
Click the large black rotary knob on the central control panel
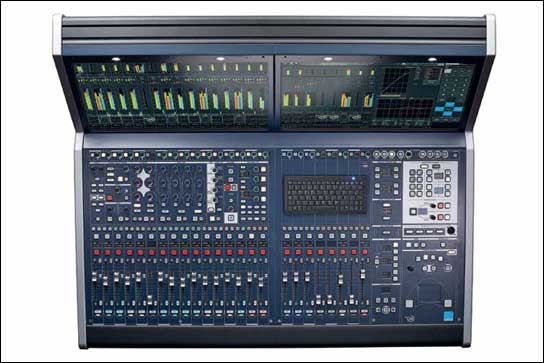[451, 230]
